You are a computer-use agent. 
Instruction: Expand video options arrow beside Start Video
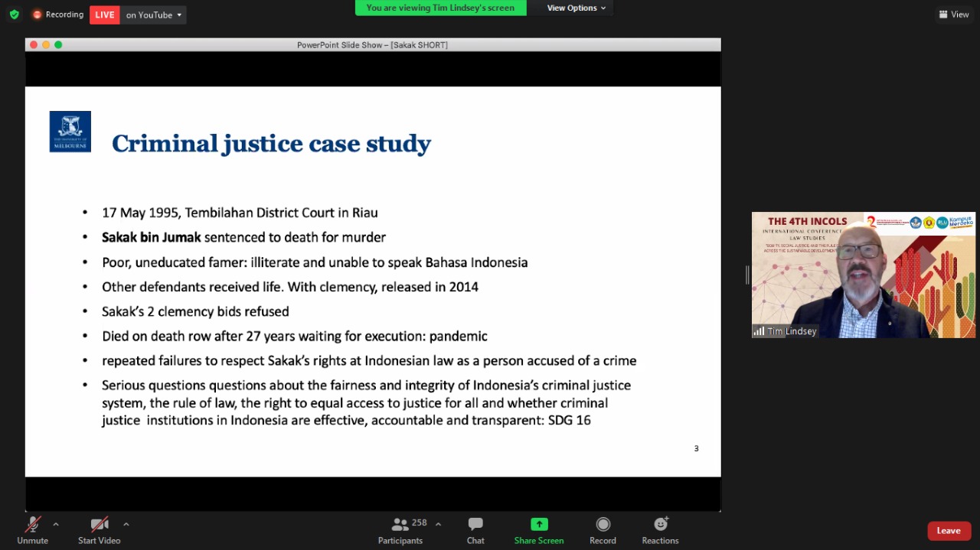click(x=126, y=524)
